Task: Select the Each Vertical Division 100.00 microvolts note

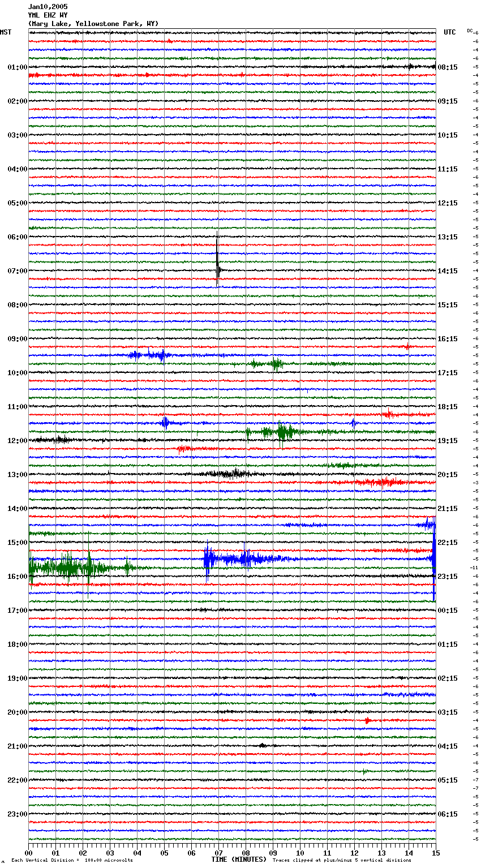Action: pos(72,860)
